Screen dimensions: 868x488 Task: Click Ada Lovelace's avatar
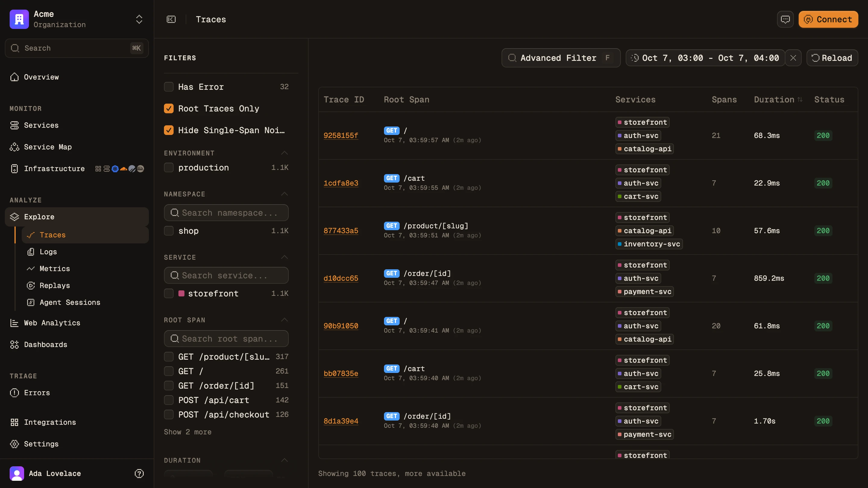tap(17, 474)
